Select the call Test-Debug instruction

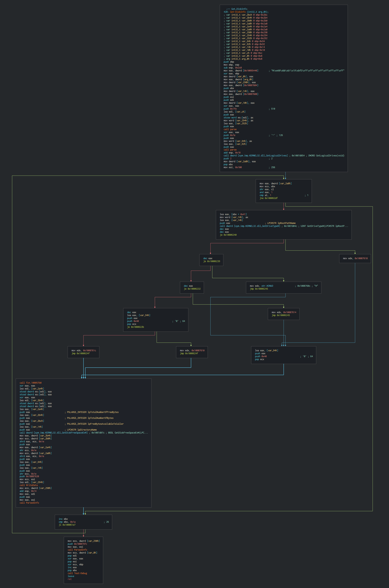[77, 573]
